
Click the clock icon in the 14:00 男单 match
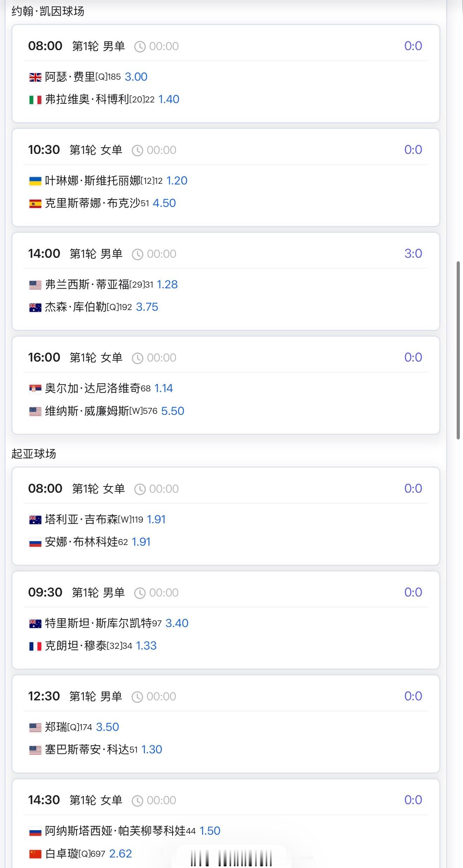pyautogui.click(x=137, y=254)
